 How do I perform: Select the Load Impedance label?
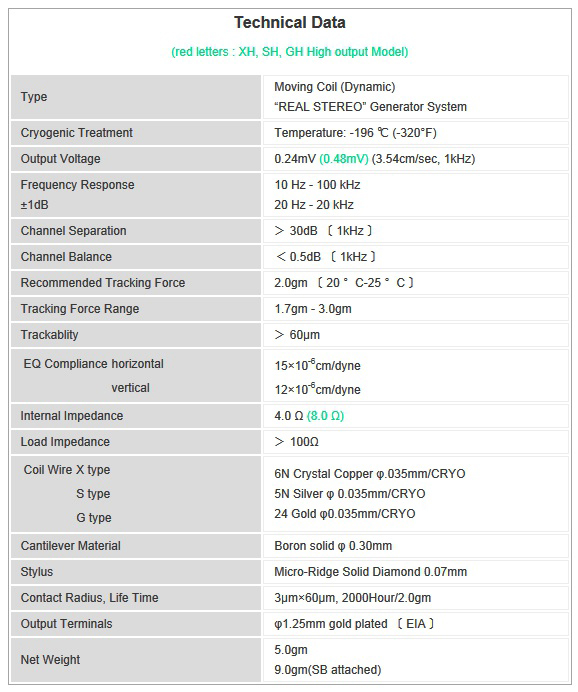click(x=65, y=442)
